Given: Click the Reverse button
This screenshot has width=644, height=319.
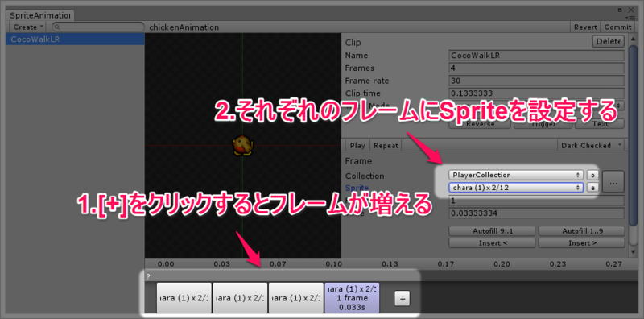Looking at the screenshot, I should [480, 124].
